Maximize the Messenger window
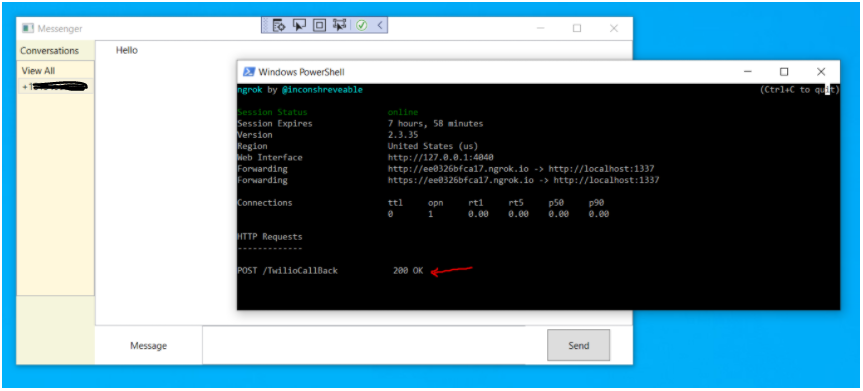 [x=577, y=29]
